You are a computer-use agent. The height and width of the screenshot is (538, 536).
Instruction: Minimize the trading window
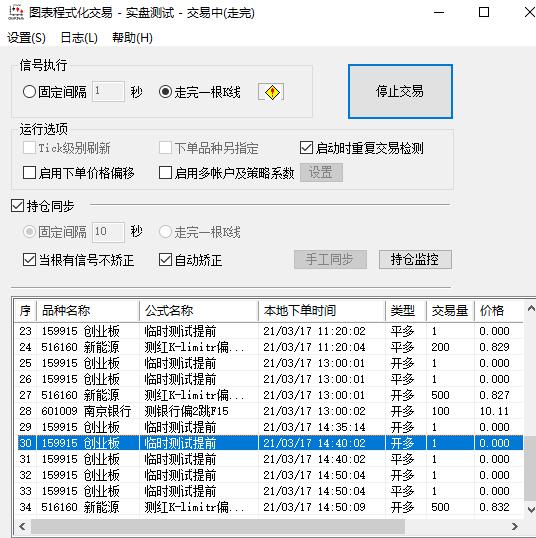[x=439, y=13]
